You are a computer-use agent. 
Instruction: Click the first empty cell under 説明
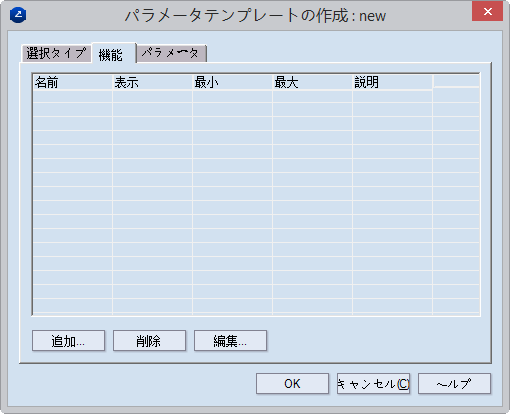pyautogui.click(x=393, y=96)
